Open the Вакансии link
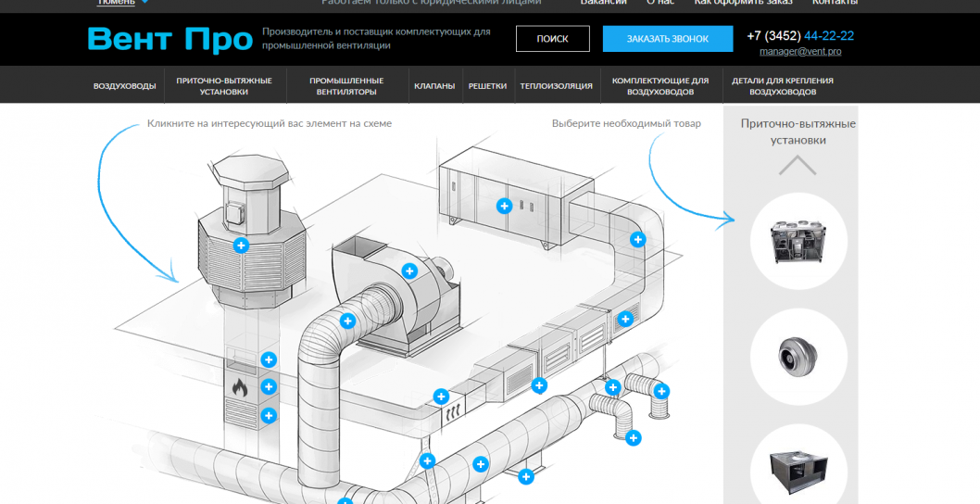Screen dimensions: 980x504 click(x=604, y=3)
